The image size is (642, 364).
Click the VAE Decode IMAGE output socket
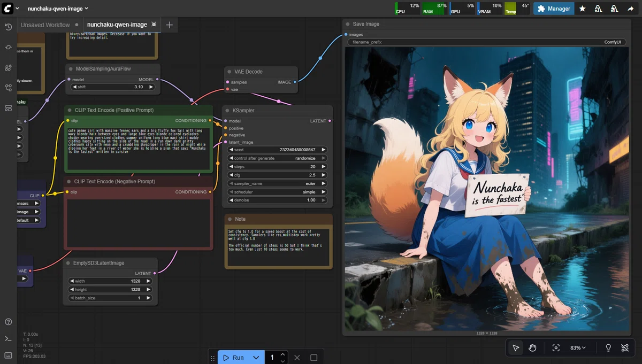click(x=295, y=82)
